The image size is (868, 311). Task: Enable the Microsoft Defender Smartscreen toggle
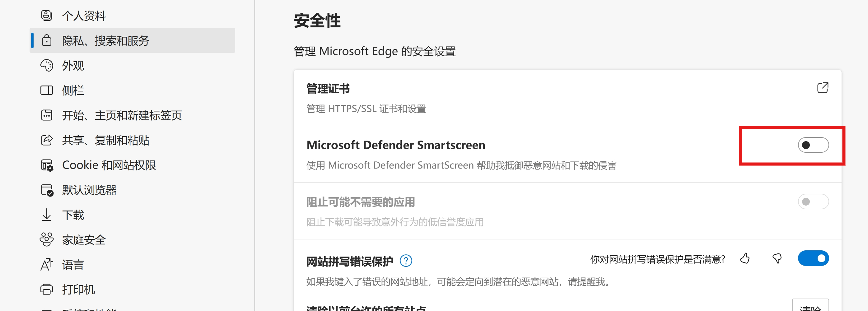pyautogui.click(x=813, y=145)
